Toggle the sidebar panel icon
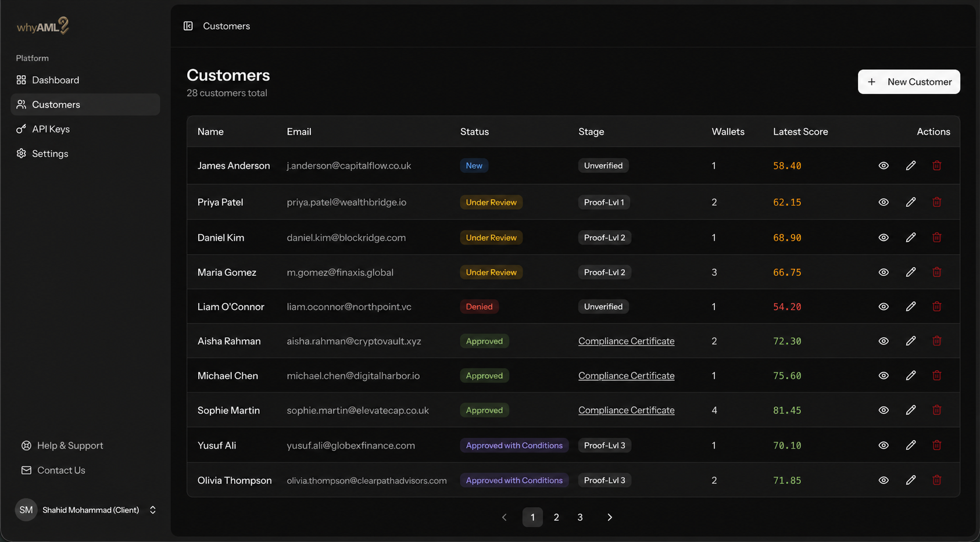This screenshot has height=542, width=980. click(188, 26)
